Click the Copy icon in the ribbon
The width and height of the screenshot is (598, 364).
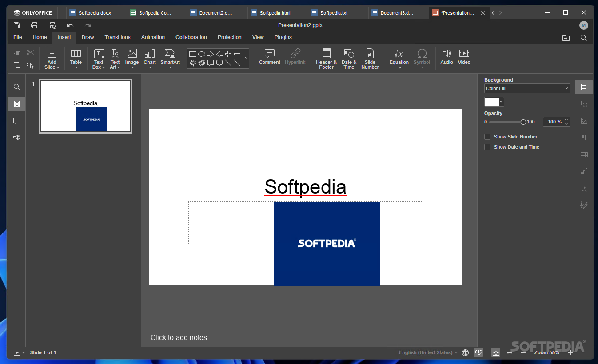(17, 53)
